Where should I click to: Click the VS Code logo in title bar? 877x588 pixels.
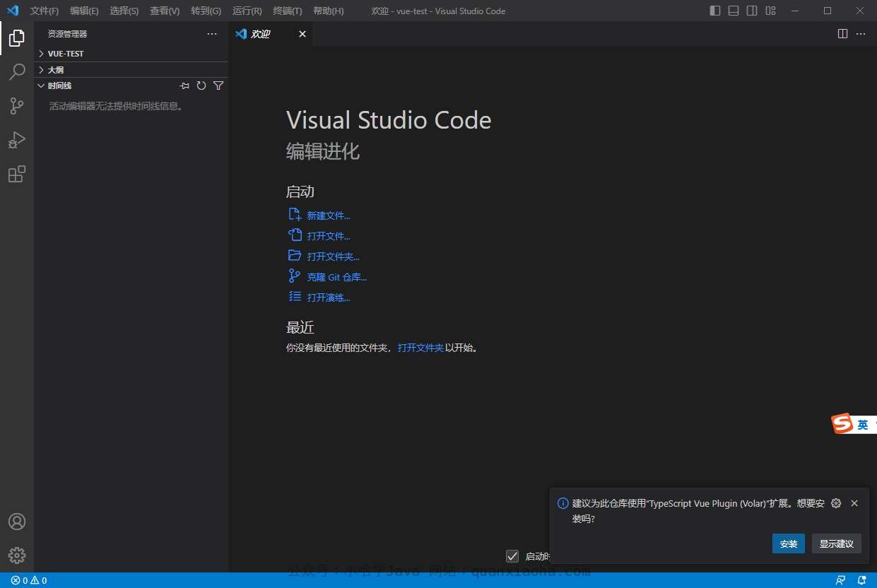click(x=12, y=11)
